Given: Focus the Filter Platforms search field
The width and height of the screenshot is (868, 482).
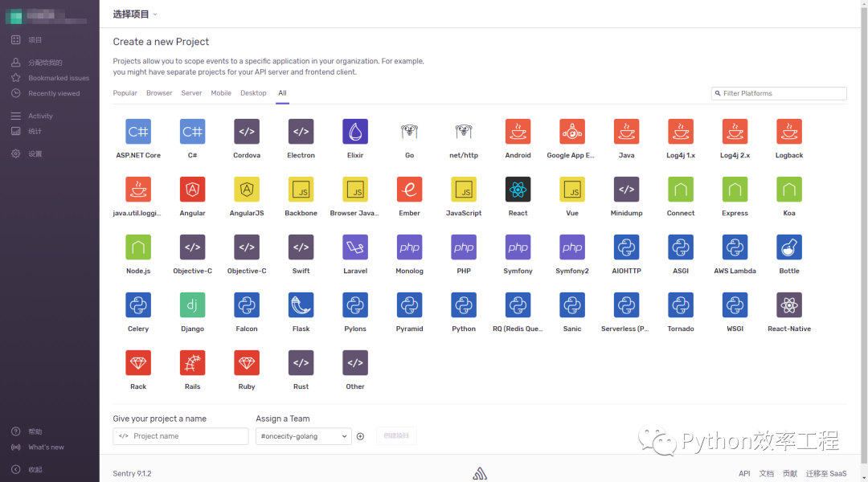Looking at the screenshot, I should [x=779, y=93].
